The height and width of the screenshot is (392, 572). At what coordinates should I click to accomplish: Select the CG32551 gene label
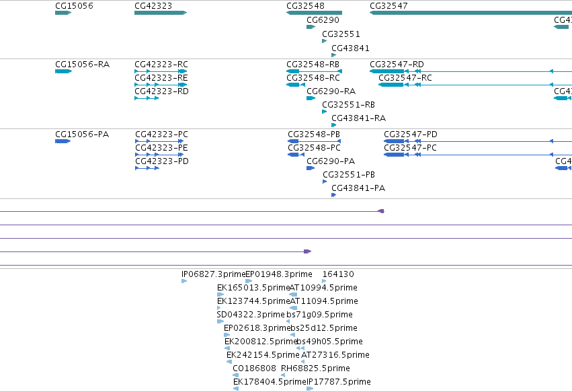(x=341, y=34)
